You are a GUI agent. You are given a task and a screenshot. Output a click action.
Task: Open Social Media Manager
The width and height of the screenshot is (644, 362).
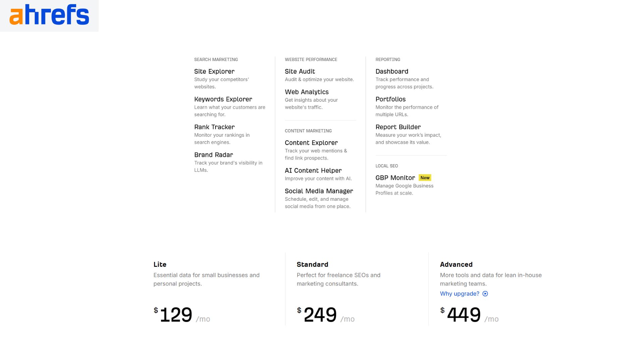[319, 191]
